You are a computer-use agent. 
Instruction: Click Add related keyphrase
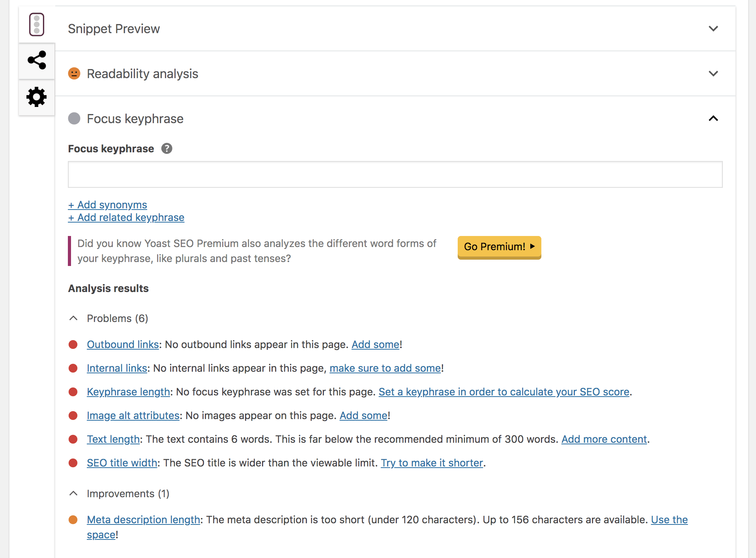126,217
